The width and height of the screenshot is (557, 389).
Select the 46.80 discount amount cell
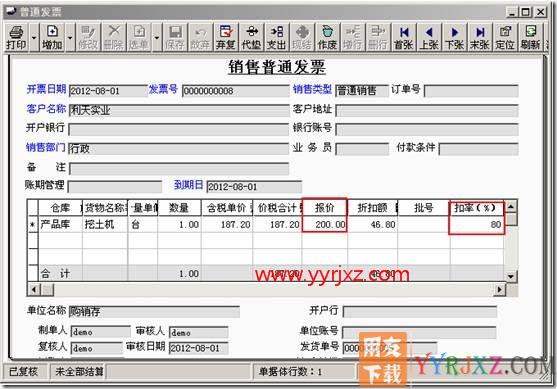(372, 225)
